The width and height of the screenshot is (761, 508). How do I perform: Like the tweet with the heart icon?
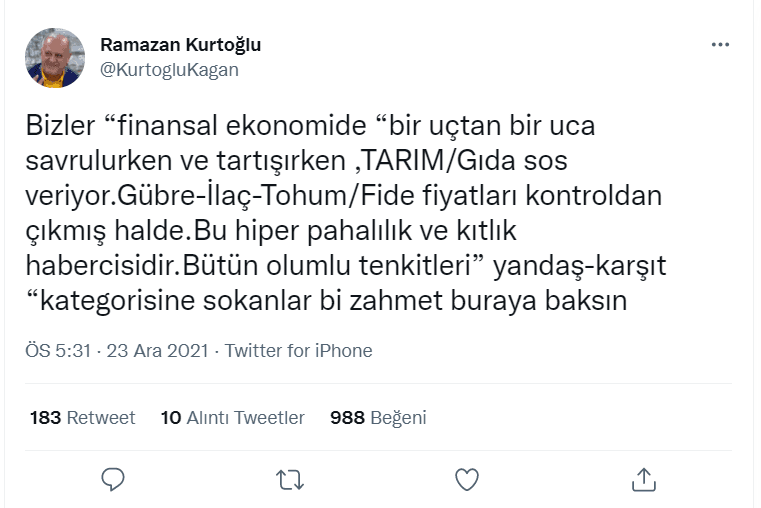click(x=467, y=480)
